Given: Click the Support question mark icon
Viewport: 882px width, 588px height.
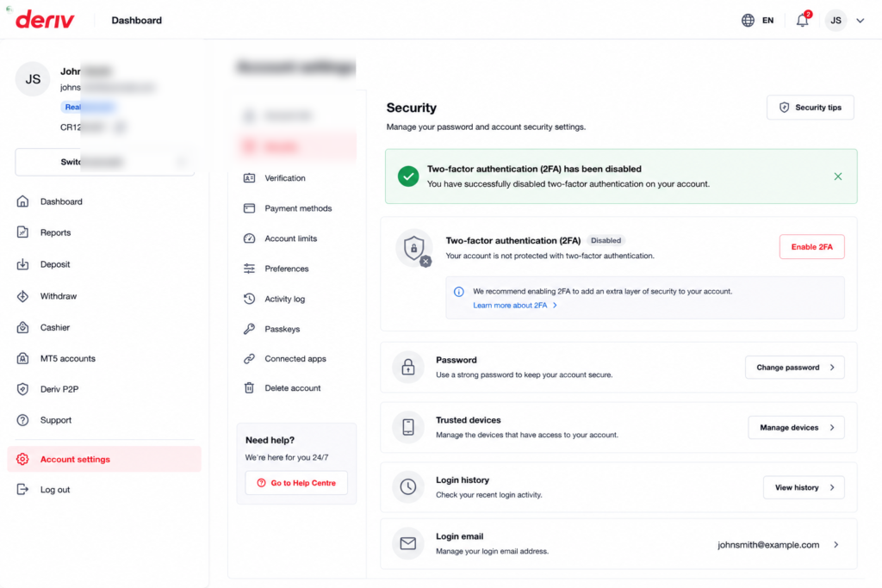Looking at the screenshot, I should pyautogui.click(x=22, y=420).
